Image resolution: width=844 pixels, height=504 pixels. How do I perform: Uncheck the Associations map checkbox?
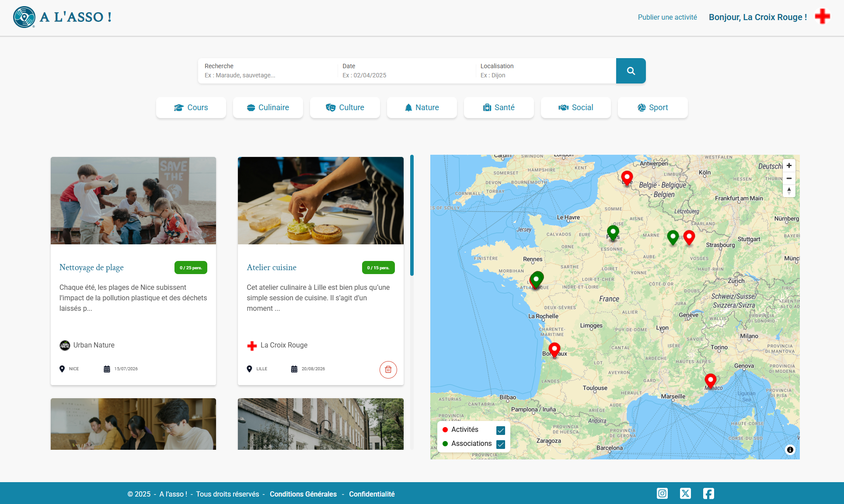[x=501, y=444]
